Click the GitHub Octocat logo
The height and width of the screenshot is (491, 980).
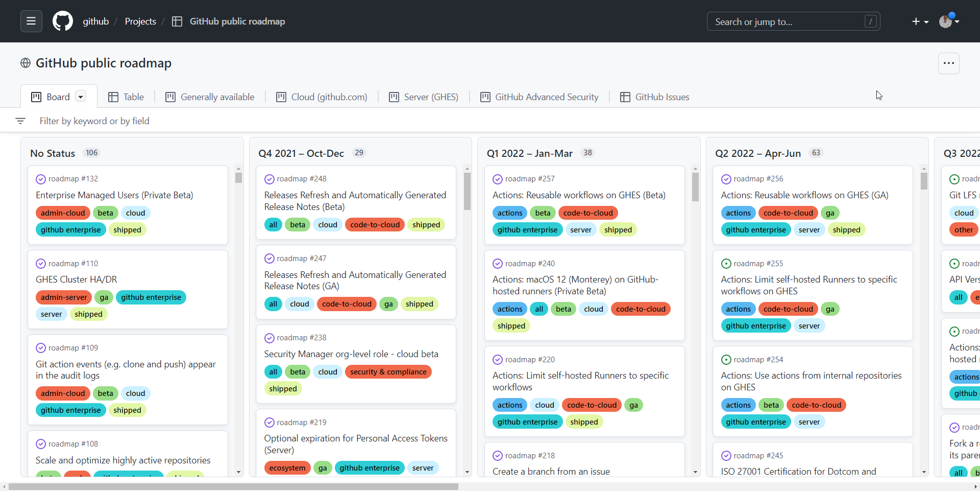63,21
